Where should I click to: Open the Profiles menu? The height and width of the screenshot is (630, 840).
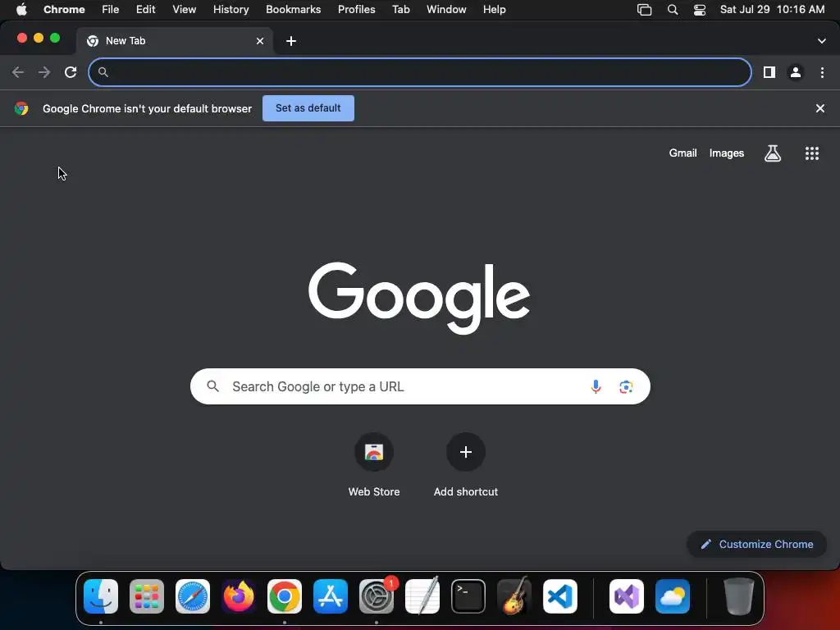pyautogui.click(x=356, y=10)
